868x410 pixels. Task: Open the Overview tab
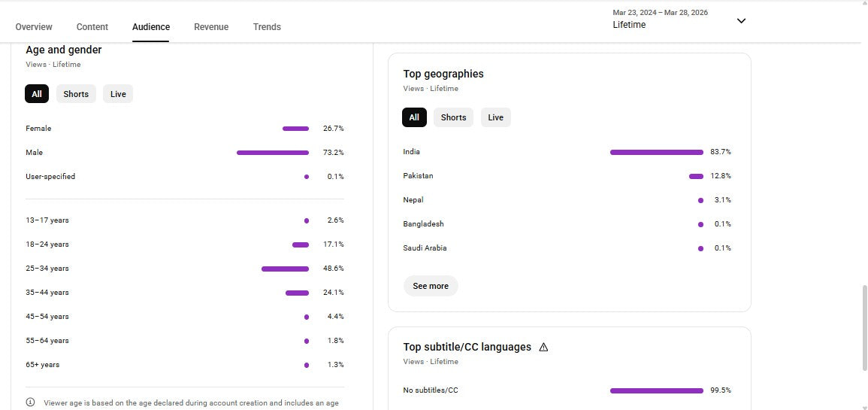34,27
